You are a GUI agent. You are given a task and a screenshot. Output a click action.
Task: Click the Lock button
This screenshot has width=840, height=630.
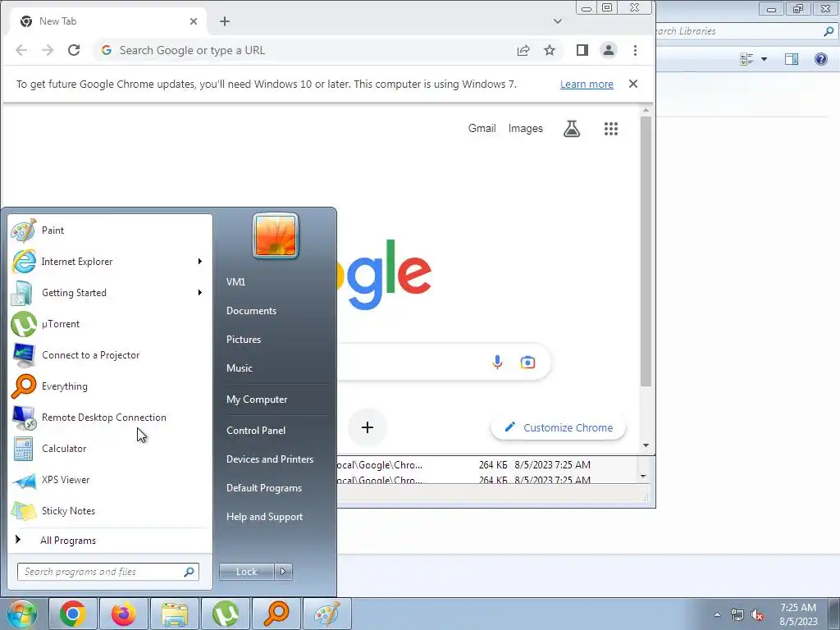coord(247,572)
